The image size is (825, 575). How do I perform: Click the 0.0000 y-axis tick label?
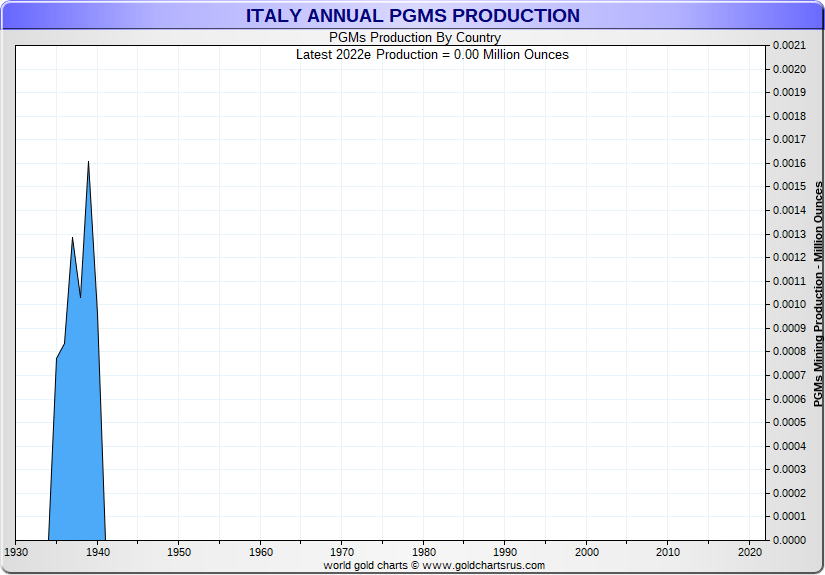pyautogui.click(x=788, y=540)
